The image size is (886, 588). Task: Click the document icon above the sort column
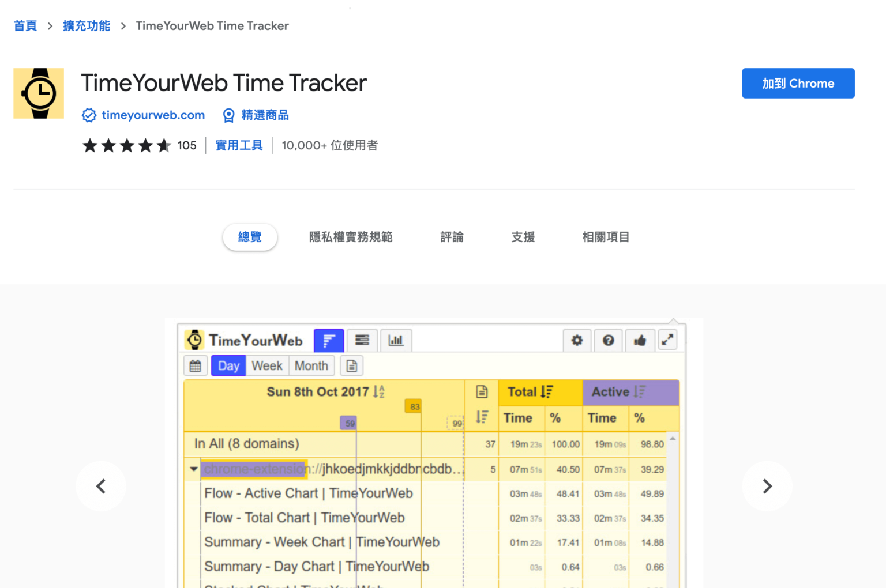pos(482,392)
